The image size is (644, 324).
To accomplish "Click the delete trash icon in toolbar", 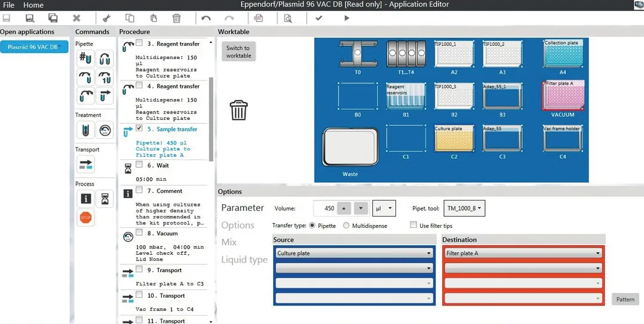I will coord(176,18).
